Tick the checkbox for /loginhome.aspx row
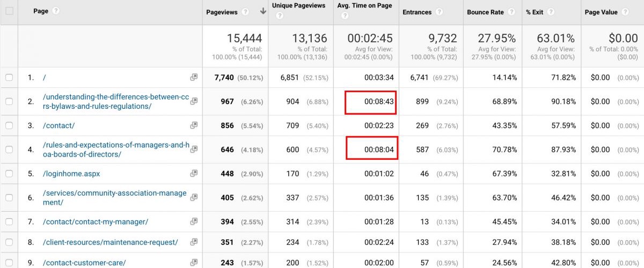Viewport: 644px width, 268px height. 9,174
